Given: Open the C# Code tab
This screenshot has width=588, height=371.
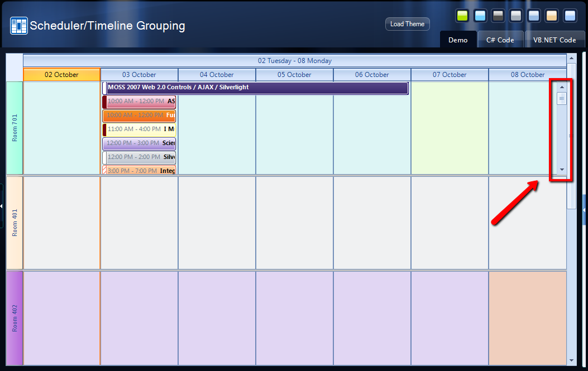Looking at the screenshot, I should click(500, 40).
